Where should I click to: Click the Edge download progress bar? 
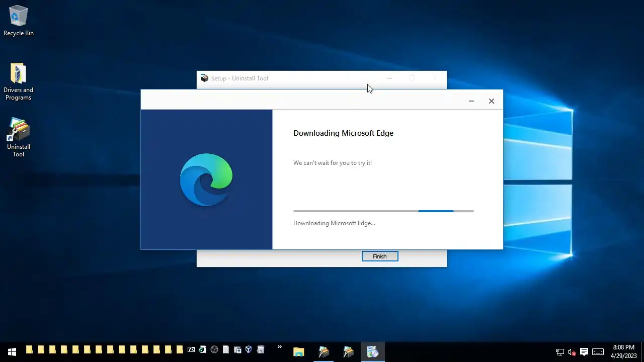(x=383, y=211)
